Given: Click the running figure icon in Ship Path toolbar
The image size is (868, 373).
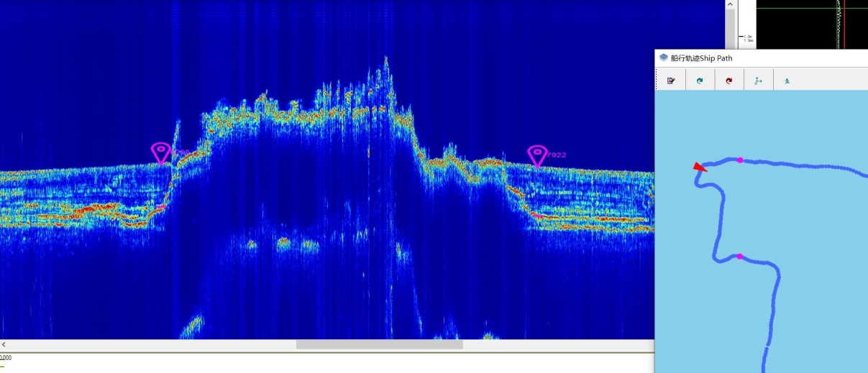Looking at the screenshot, I should coord(787,80).
